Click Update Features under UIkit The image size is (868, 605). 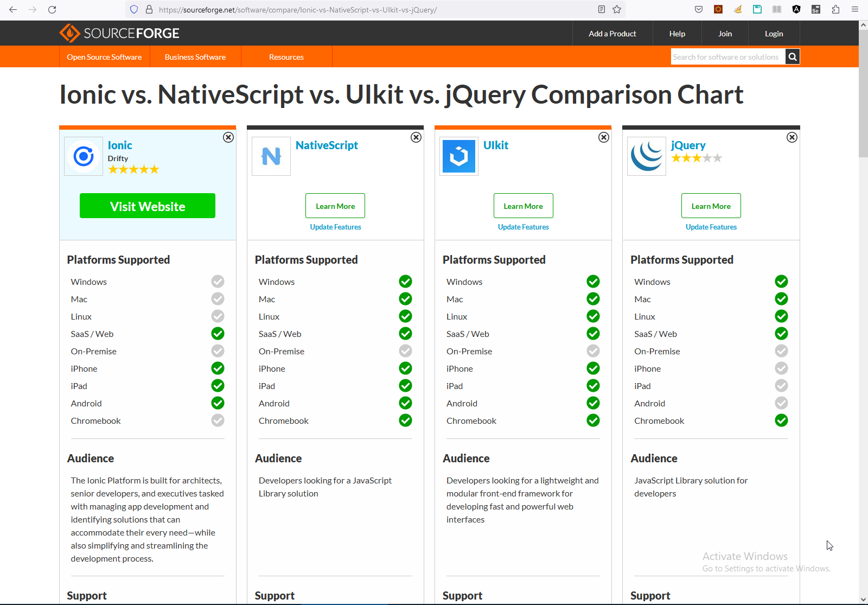(524, 227)
